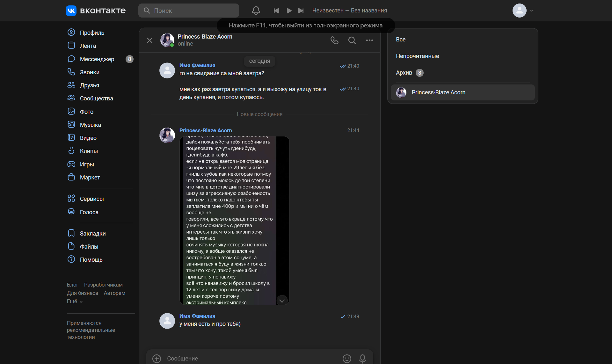Click the scroll-down chevron on the message image

point(282,301)
